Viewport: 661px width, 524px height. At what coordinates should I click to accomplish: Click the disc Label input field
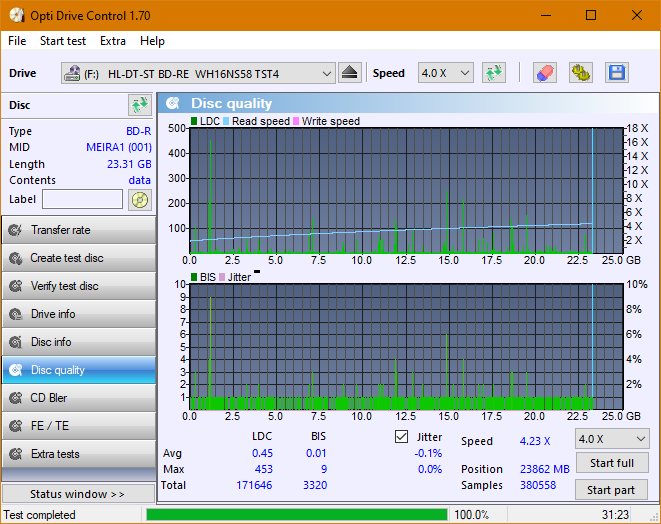82,199
